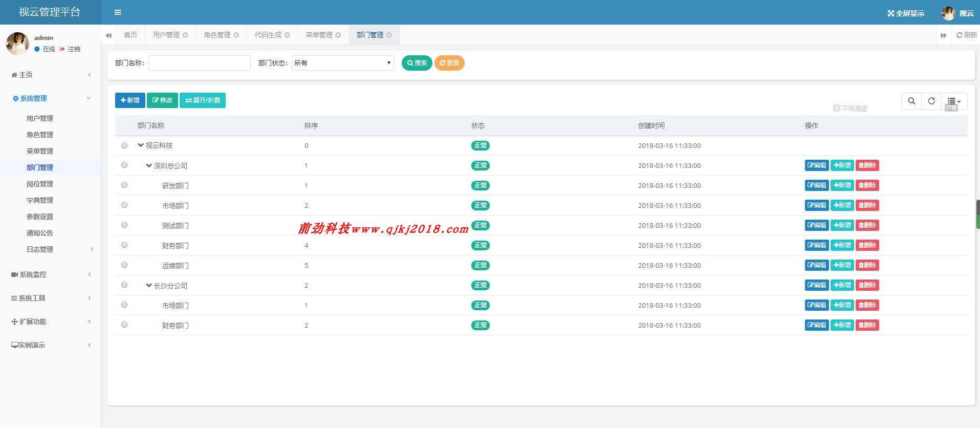The height and width of the screenshot is (428, 980).
Task: Click the 正常 status badge for 财务部门 under 深圳总公司
Action: pyautogui.click(x=481, y=245)
